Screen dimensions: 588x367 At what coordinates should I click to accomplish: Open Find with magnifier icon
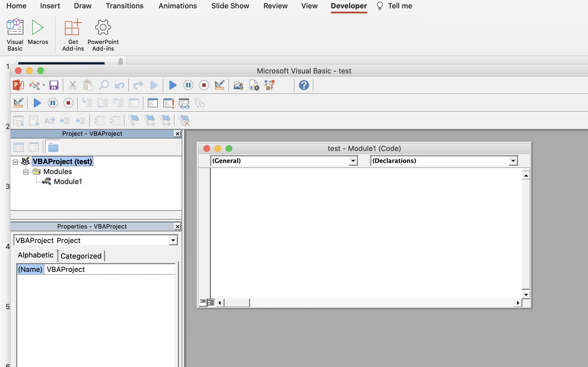pos(104,85)
